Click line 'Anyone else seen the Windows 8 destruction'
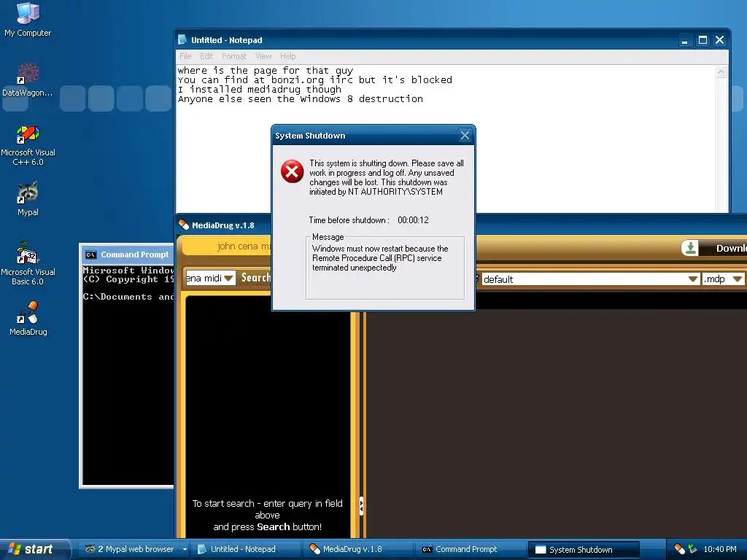Screen dimensions: 747x560 [x=300, y=99]
